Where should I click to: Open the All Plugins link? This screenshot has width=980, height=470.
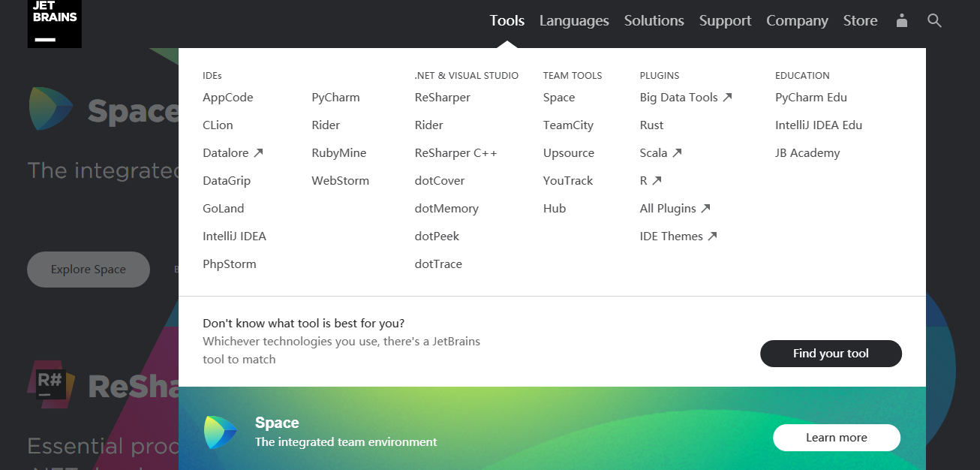(675, 208)
